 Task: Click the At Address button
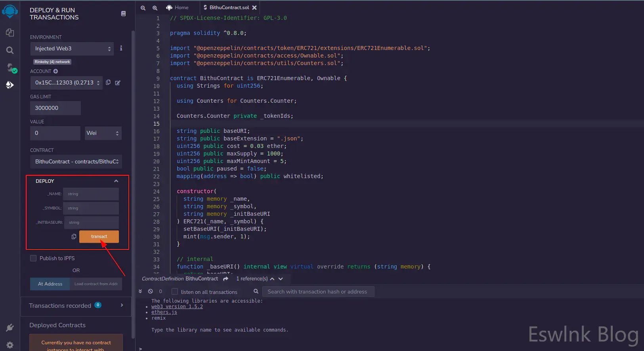(x=50, y=284)
